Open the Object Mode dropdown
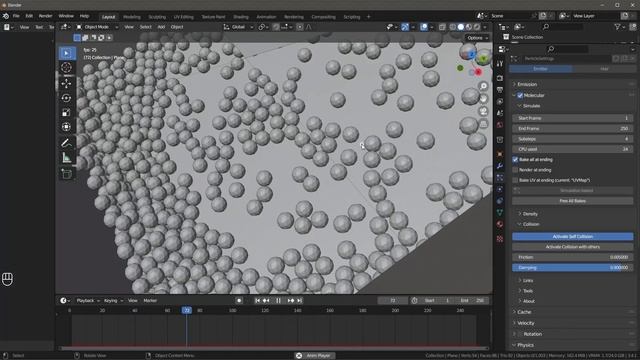This screenshot has height=360, width=640. tap(97, 27)
